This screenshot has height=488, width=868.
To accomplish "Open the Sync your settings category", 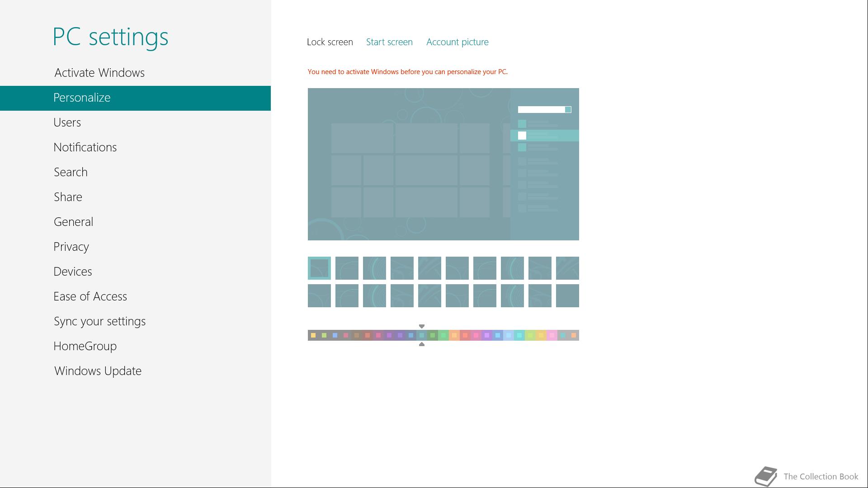I will coord(99,321).
